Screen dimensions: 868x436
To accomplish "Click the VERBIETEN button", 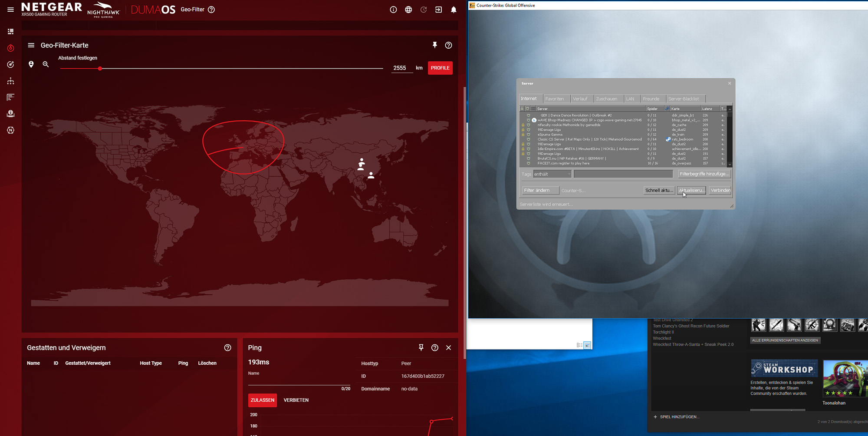I will (296, 400).
